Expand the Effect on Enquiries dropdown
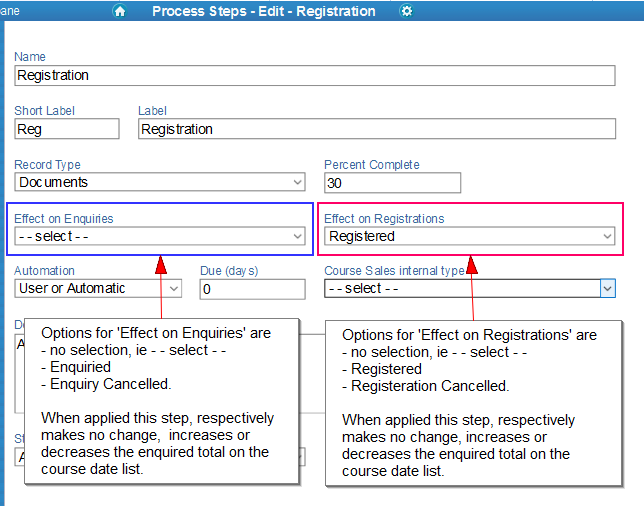The image size is (644, 506). pos(160,236)
